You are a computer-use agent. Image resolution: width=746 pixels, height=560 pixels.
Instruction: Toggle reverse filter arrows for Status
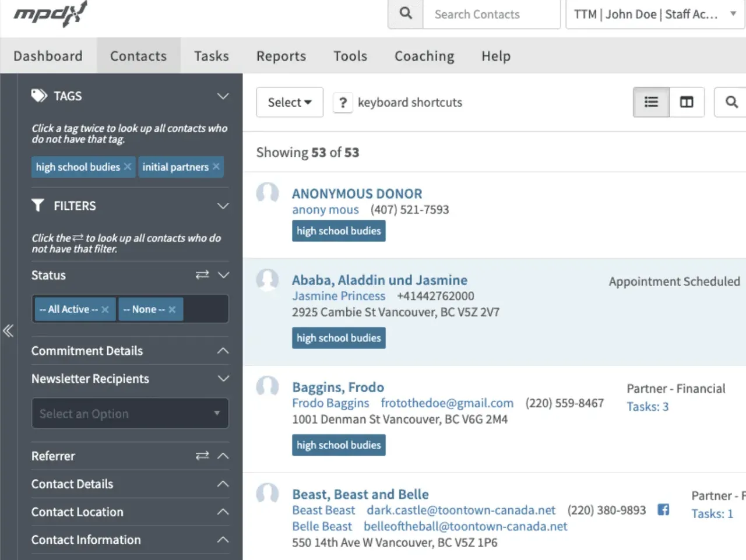point(202,274)
